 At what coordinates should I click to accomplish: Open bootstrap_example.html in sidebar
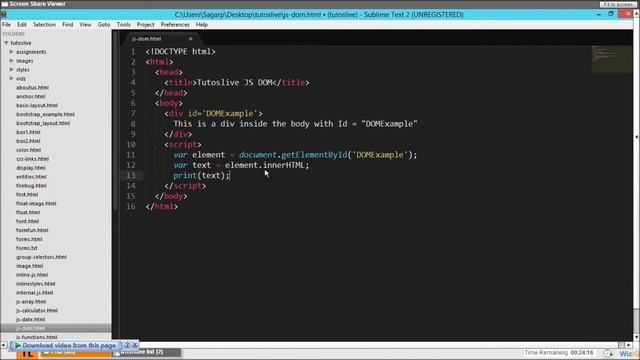pos(45,114)
